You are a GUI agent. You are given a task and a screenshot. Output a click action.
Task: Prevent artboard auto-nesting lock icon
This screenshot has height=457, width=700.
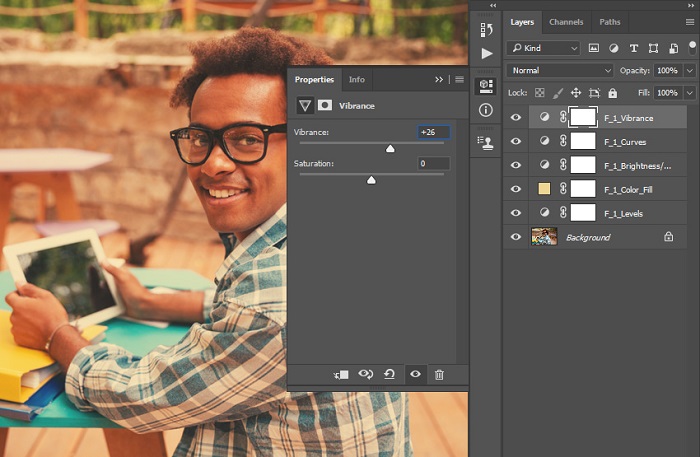coord(594,93)
